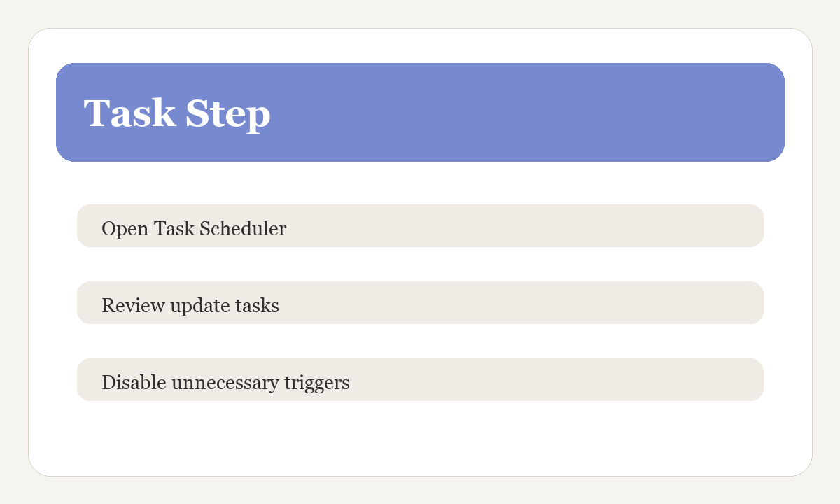Choose the last step row in the list
The height and width of the screenshot is (504, 840).
420,380
